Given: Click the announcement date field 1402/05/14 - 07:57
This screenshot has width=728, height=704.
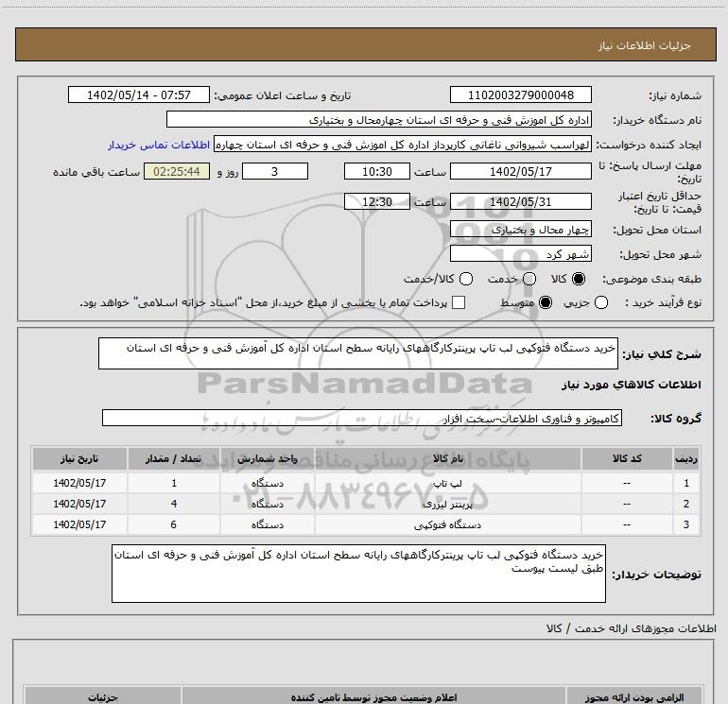Looking at the screenshot, I should [x=139, y=94].
